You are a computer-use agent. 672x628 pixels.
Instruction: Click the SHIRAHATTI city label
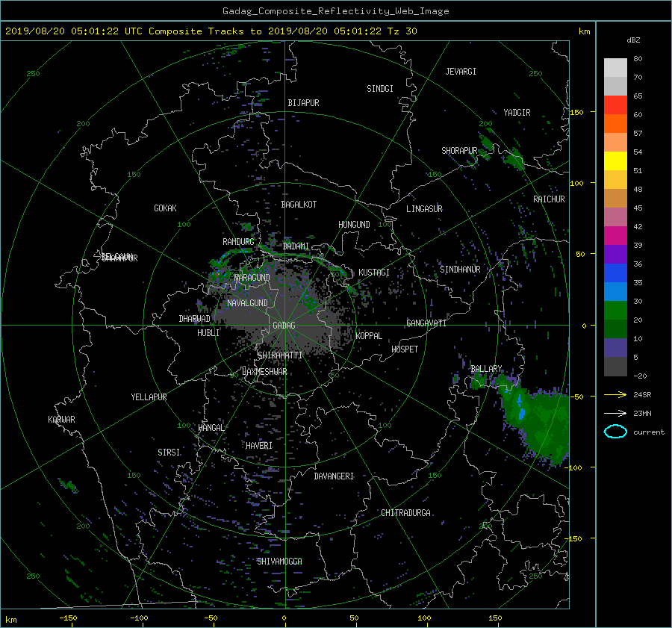pyautogui.click(x=279, y=355)
